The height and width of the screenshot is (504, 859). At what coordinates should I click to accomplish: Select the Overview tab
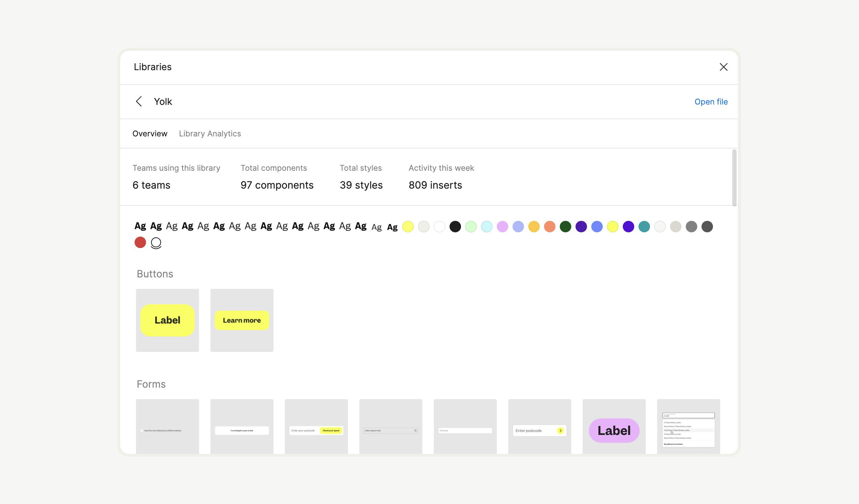(150, 134)
